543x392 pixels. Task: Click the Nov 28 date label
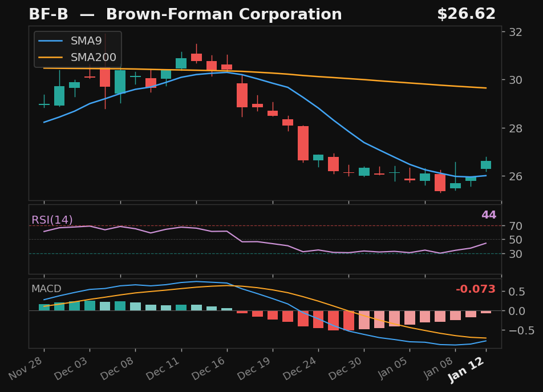(x=26, y=368)
